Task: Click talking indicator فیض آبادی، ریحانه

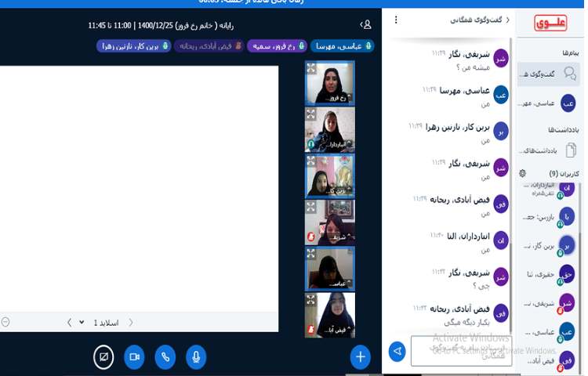Action: pos(209,46)
